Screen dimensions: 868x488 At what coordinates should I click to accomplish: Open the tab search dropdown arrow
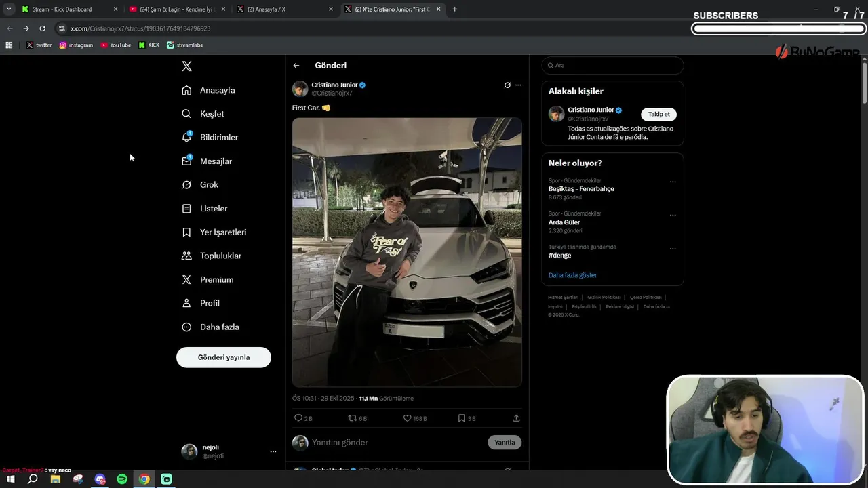(8, 9)
